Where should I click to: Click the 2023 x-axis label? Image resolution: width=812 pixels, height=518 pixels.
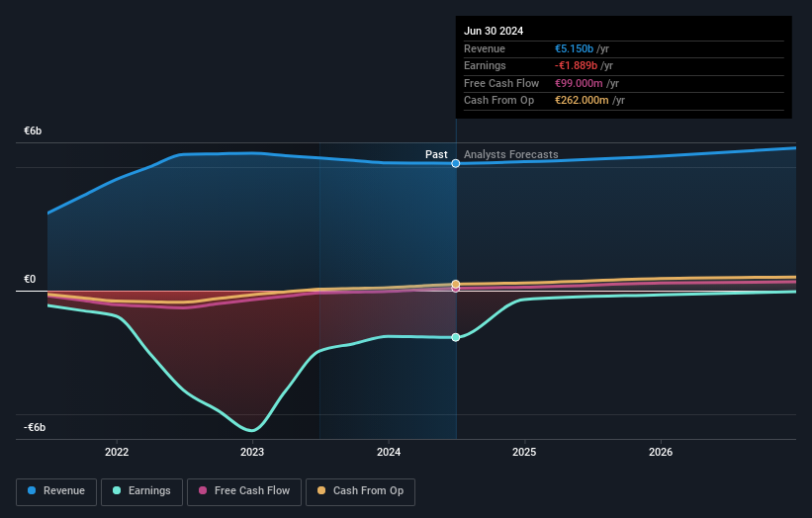252,452
